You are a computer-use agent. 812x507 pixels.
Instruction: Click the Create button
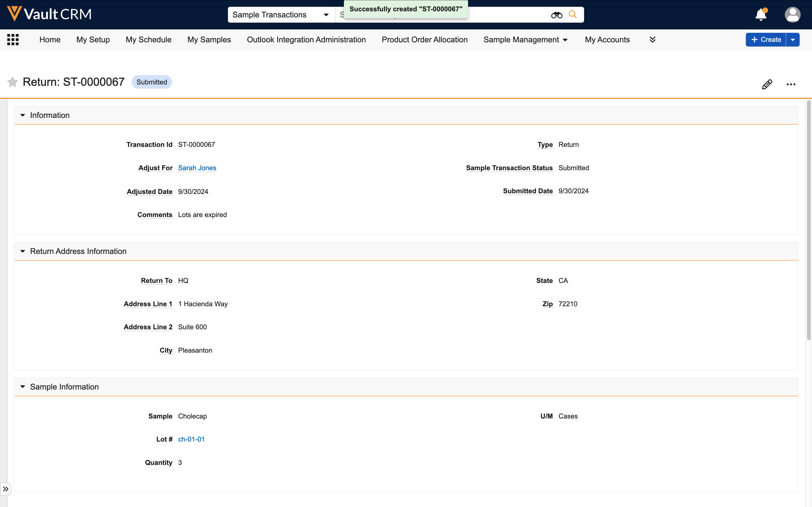pos(766,40)
